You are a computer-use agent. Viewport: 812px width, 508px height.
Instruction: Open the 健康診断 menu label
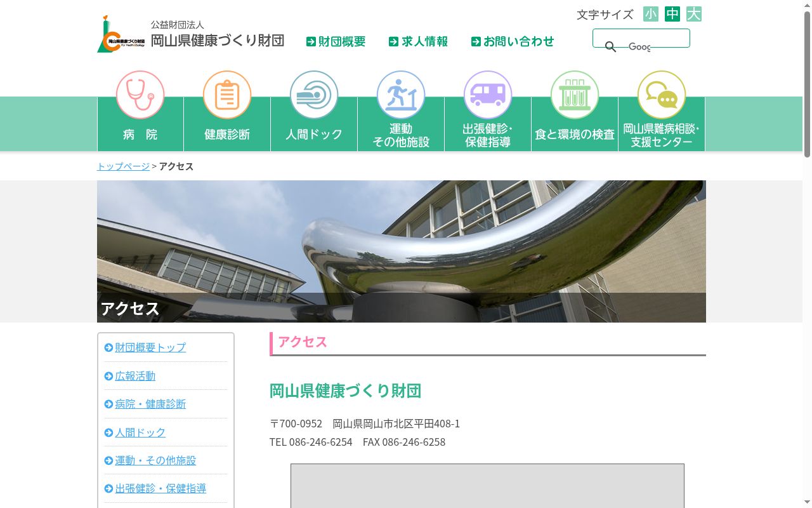coord(227,135)
